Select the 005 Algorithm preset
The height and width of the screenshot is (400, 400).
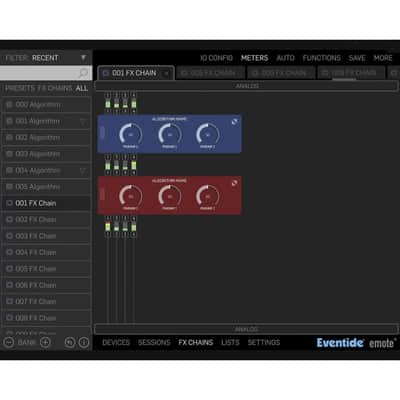(46, 187)
